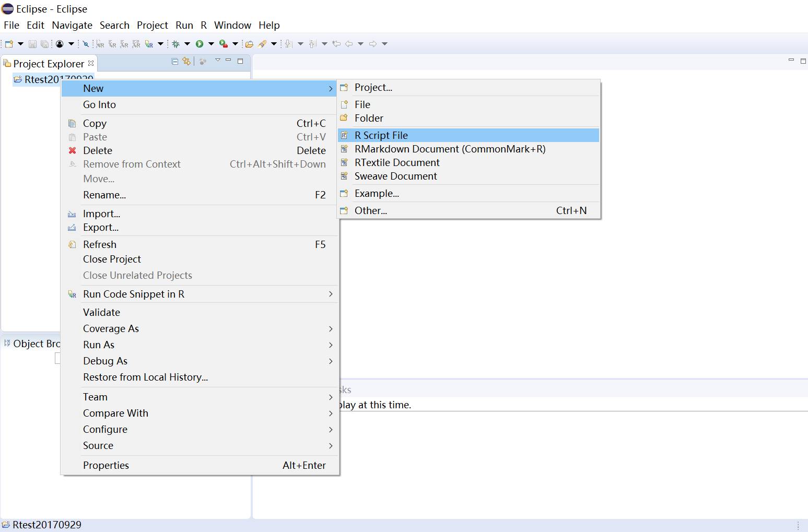This screenshot has height=532, width=808.
Task: Click the Back navigation arrow
Action: [x=349, y=44]
